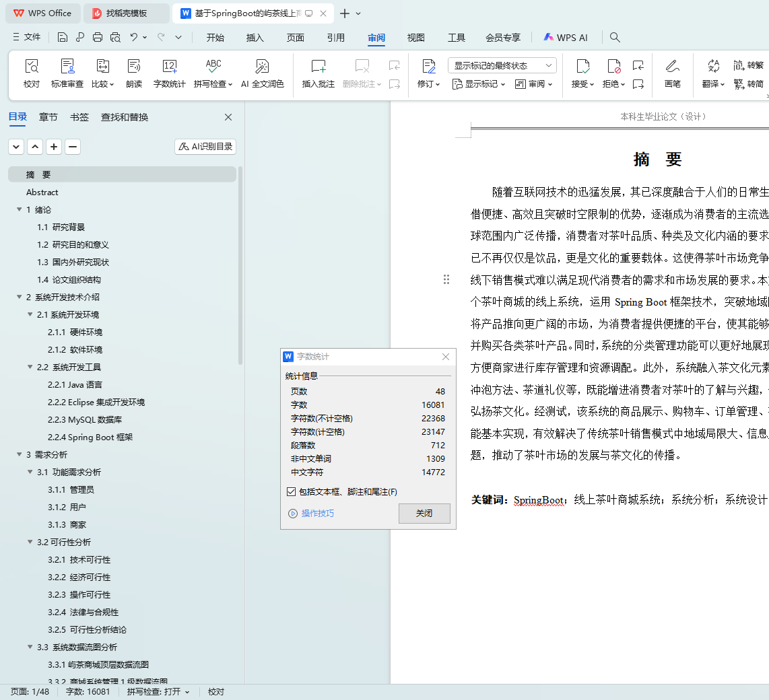
Task: Select the 画笔 pen tool
Action: (x=673, y=73)
